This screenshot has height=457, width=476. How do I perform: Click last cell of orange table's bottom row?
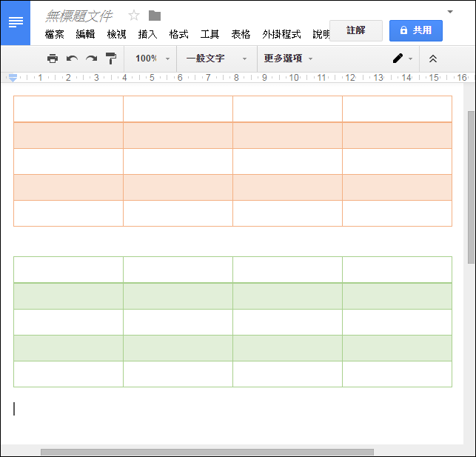[x=397, y=213]
